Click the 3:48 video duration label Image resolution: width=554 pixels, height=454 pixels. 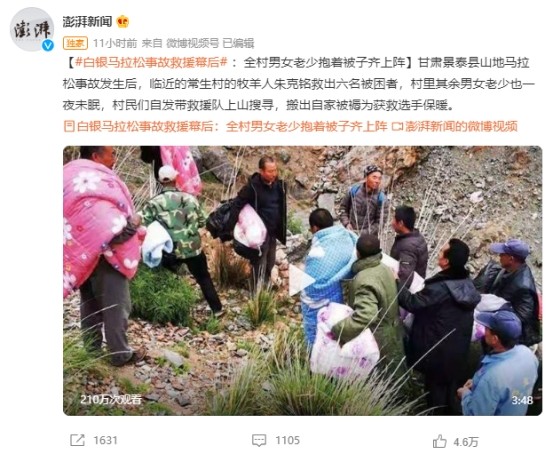pos(522,400)
